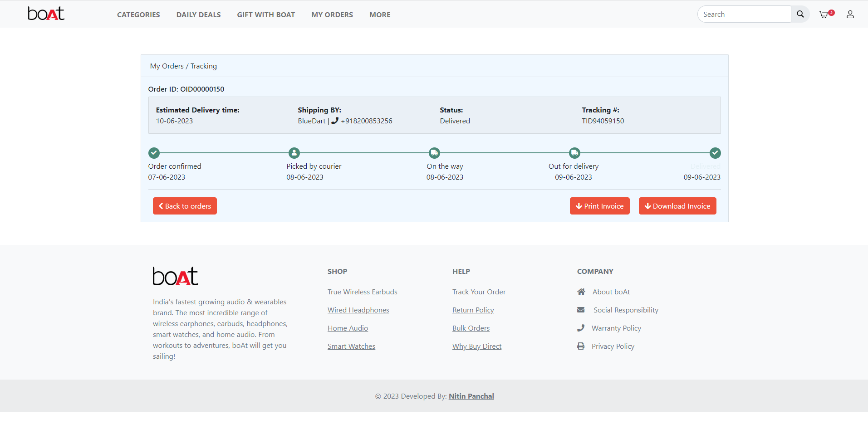This screenshot has width=868, height=439.
Task: Click the envelope icon beside Social Responsibility
Action: coord(581,310)
